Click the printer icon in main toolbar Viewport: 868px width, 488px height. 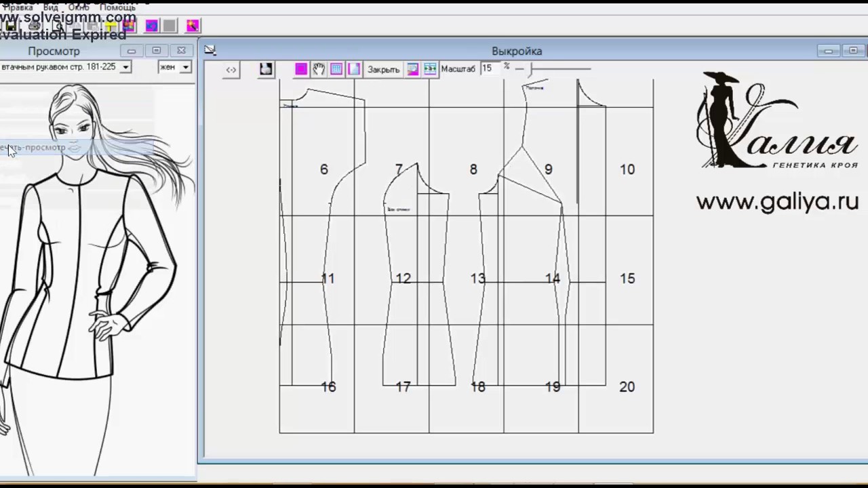coord(34,26)
